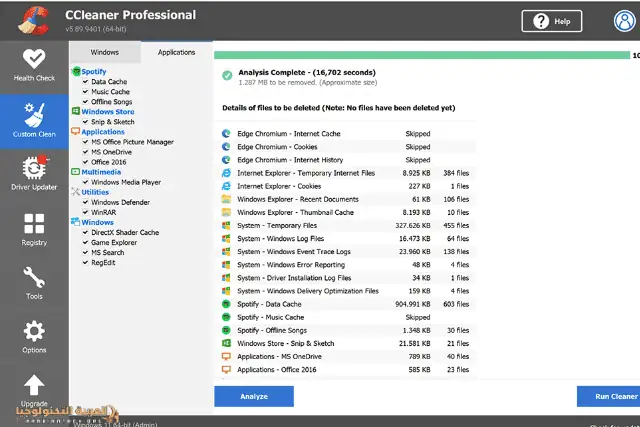Click the green Analysis Complete checkmark icon
640x427 pixels.
click(x=227, y=75)
